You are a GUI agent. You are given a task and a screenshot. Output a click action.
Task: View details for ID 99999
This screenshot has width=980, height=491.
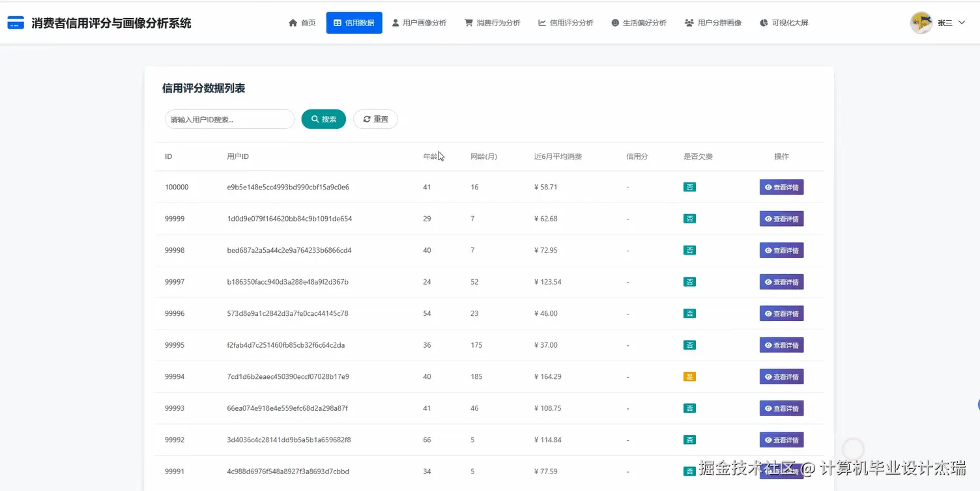coord(781,219)
